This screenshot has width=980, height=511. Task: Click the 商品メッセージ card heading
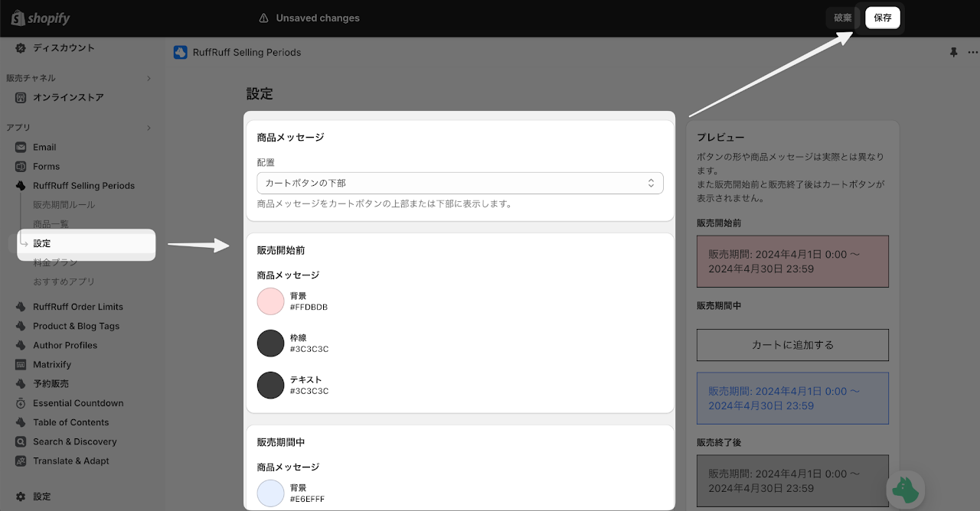pos(291,138)
